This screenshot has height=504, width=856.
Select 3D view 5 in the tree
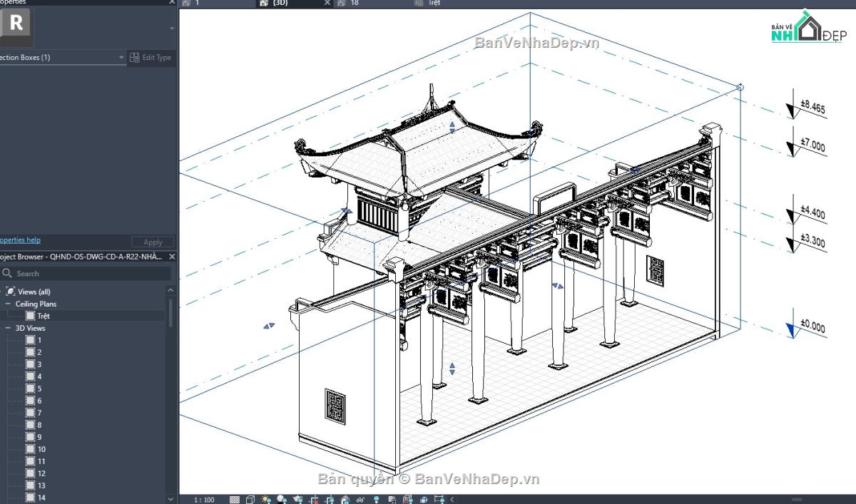click(39, 389)
